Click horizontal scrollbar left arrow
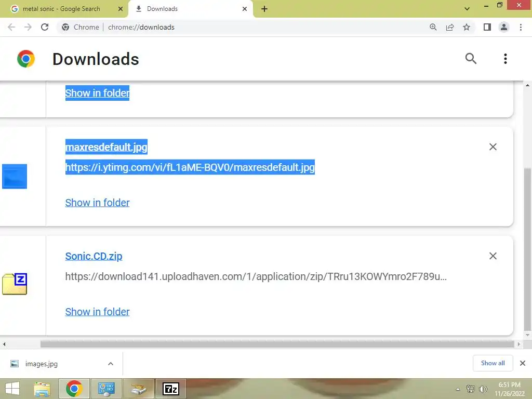The width and height of the screenshot is (532, 399). (4, 344)
